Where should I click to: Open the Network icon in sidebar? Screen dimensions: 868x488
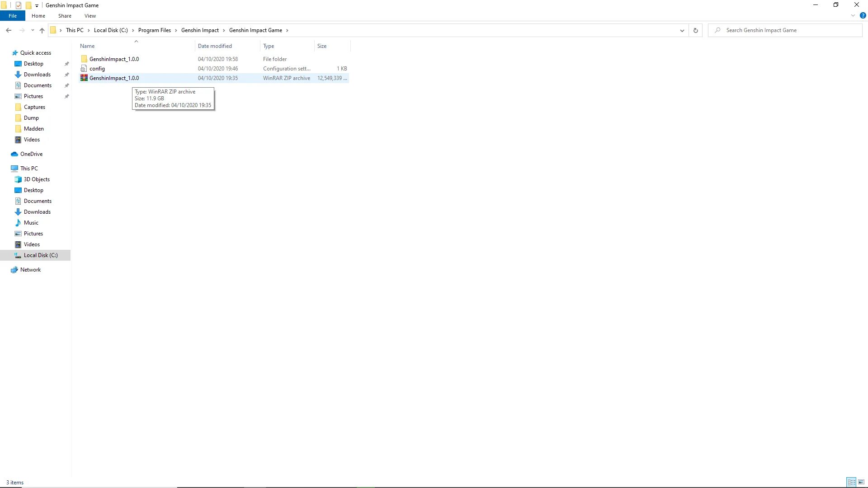point(14,270)
